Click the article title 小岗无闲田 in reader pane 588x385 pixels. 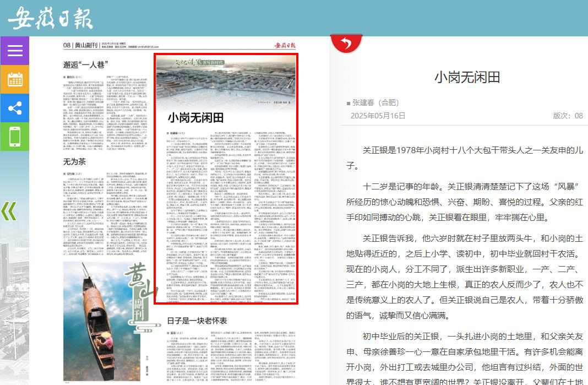[x=467, y=77]
